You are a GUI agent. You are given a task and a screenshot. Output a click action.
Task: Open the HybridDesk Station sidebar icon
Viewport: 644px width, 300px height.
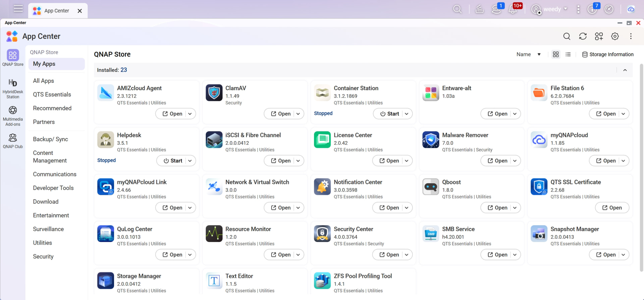[13, 88]
